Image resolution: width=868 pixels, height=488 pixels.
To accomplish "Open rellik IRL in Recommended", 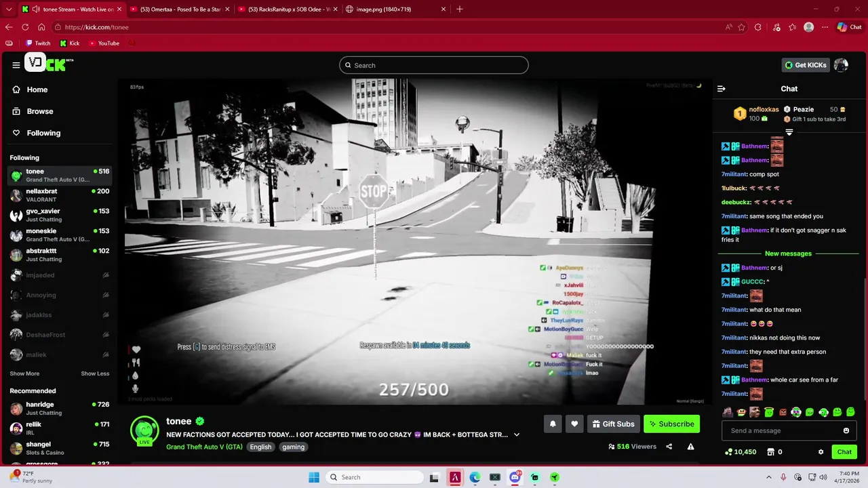I will (60, 428).
